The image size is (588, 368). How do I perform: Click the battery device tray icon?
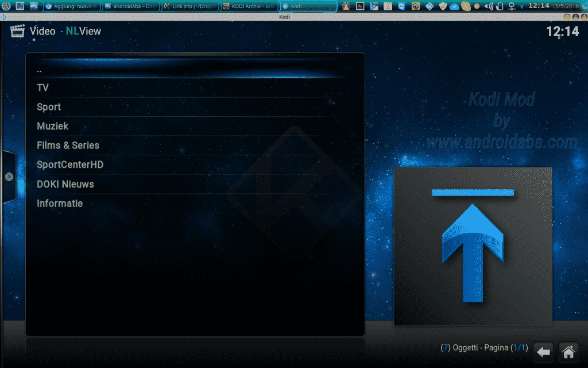pos(500,6)
